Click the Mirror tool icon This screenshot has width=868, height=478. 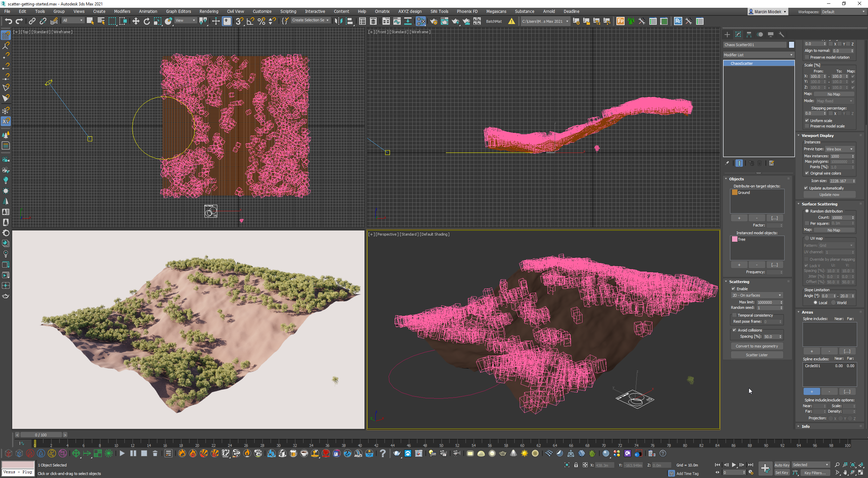[338, 21]
